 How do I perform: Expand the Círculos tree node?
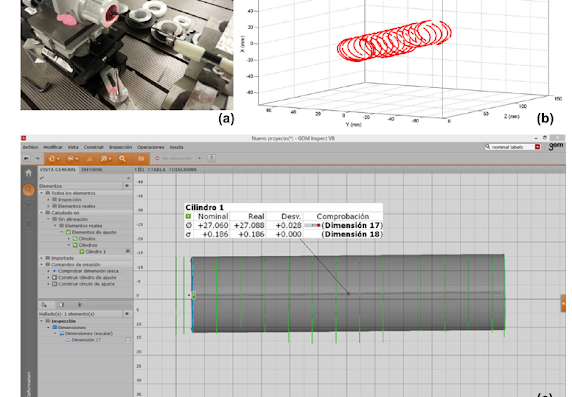69,238
